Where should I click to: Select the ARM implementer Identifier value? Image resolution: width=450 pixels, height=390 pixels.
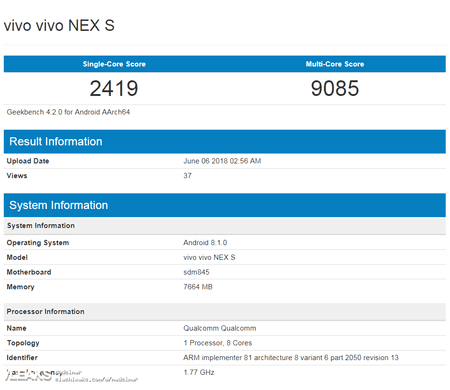click(x=291, y=357)
